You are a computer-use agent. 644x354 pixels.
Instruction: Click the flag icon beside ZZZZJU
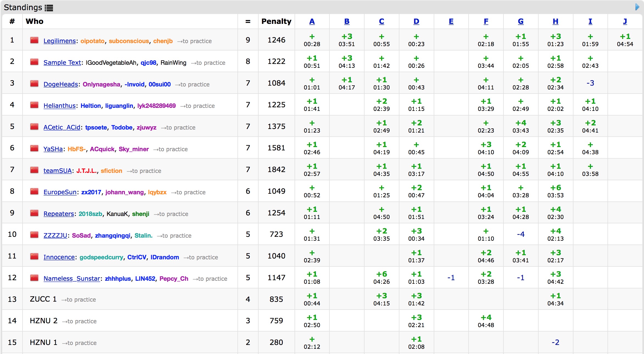pyautogui.click(x=34, y=235)
